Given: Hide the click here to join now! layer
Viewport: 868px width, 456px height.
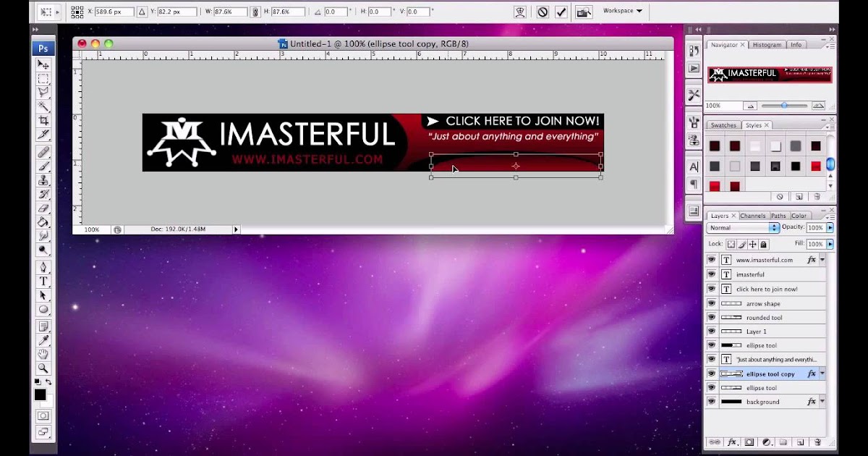Looking at the screenshot, I should pyautogui.click(x=712, y=289).
